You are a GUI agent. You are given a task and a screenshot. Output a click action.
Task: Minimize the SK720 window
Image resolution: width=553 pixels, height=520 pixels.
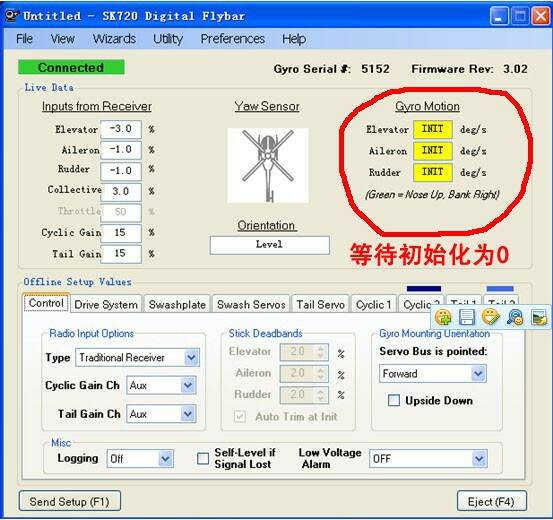point(498,16)
